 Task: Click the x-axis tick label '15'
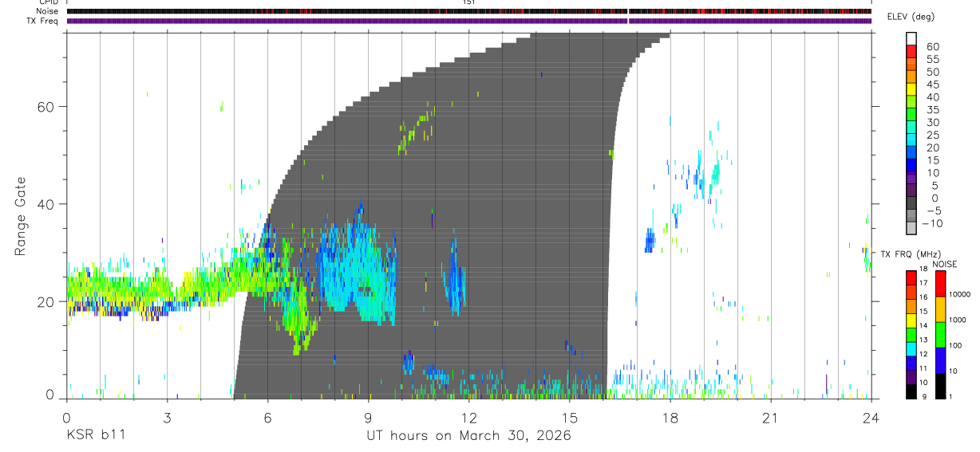pos(569,418)
